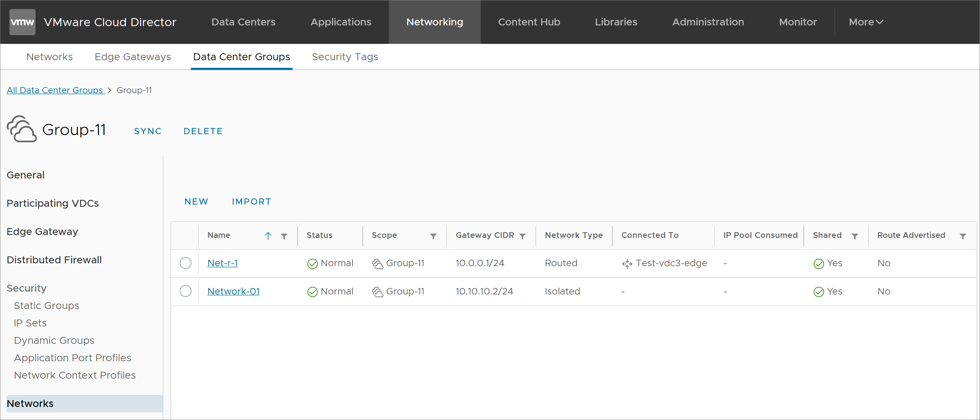Open the Gateway CIDR filter icon
Image resolution: width=980 pixels, height=420 pixels.
(522, 236)
